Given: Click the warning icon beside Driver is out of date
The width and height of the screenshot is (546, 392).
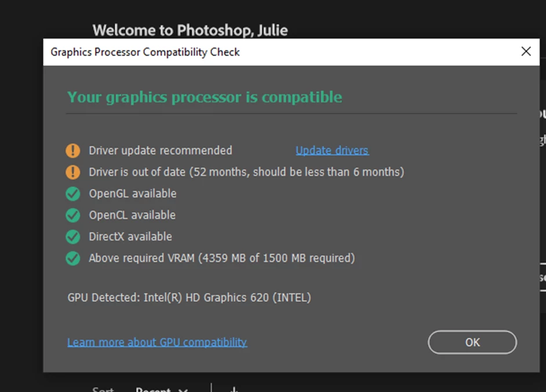Looking at the screenshot, I should click(x=73, y=172).
